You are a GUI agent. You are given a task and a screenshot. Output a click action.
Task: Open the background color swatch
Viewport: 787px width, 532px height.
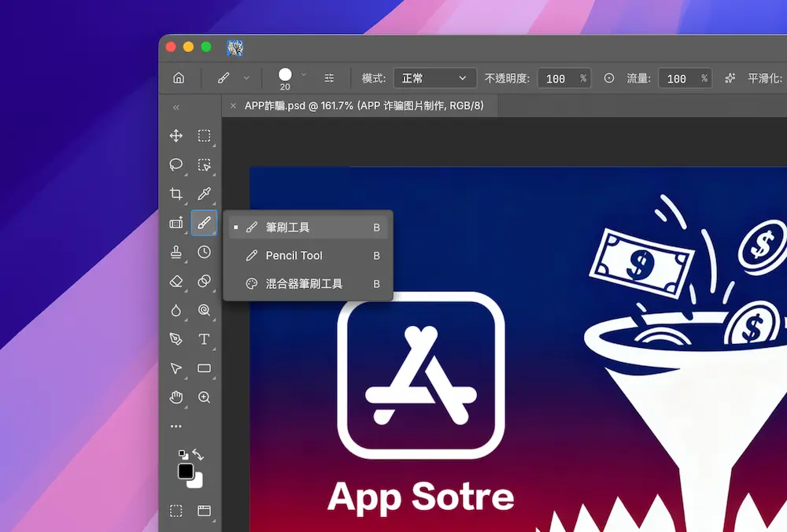pyautogui.click(x=197, y=482)
